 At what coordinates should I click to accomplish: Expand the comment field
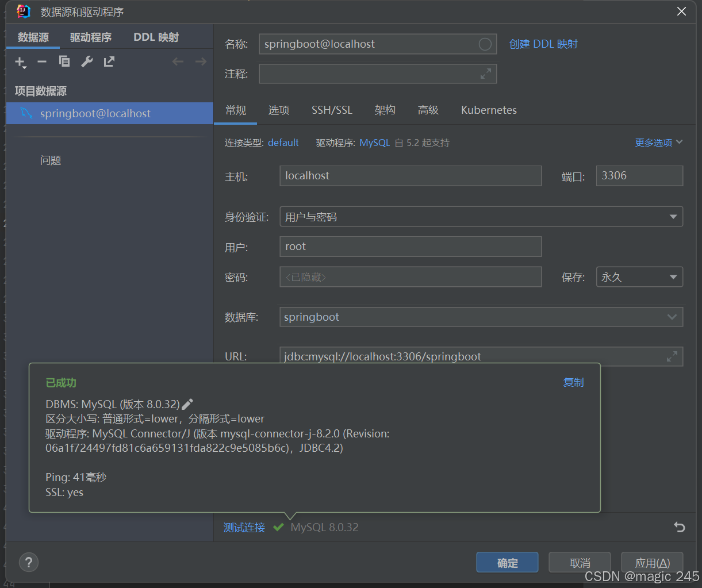486,74
